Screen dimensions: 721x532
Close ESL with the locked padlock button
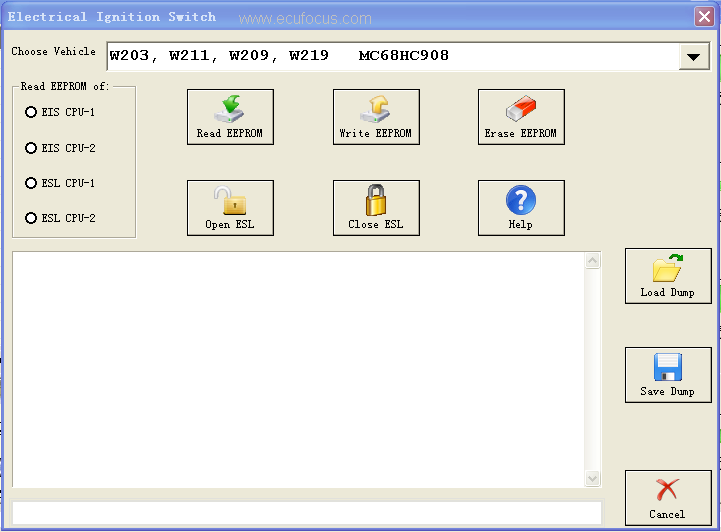tap(376, 208)
